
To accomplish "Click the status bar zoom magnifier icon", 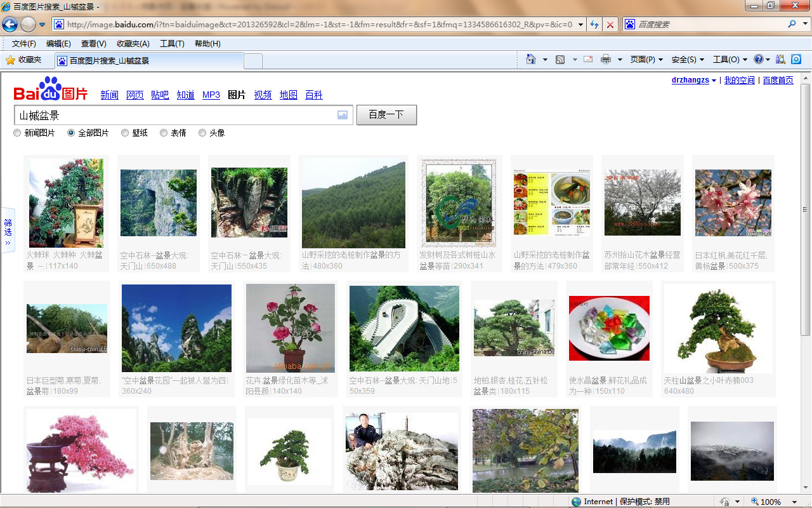I will tap(755, 502).
